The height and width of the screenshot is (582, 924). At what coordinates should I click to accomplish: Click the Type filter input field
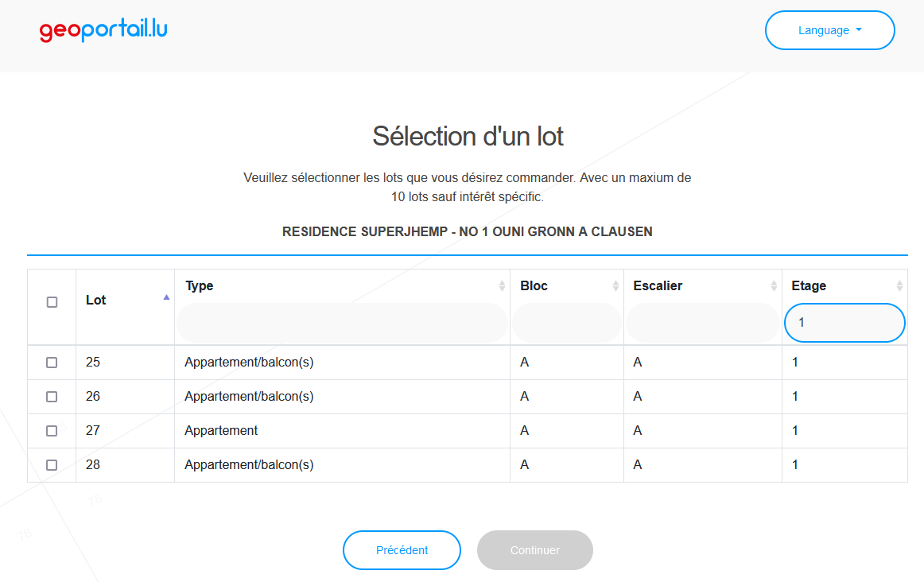click(x=342, y=323)
